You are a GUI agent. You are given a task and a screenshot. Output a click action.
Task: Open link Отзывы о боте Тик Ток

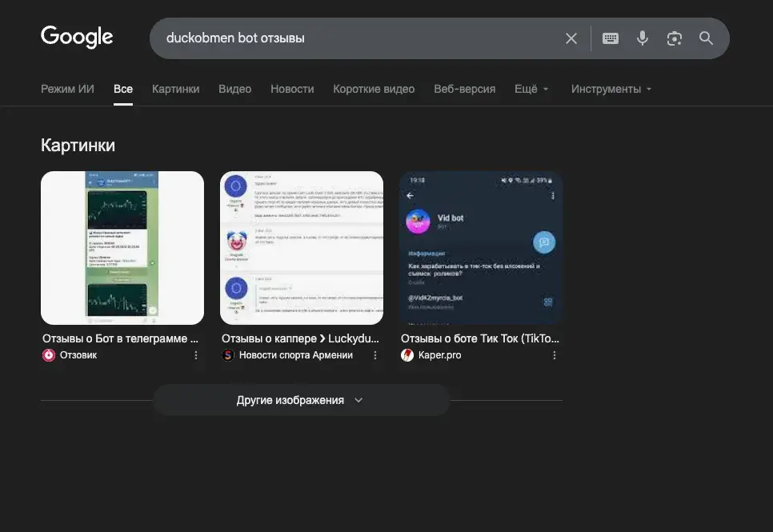[479, 338]
